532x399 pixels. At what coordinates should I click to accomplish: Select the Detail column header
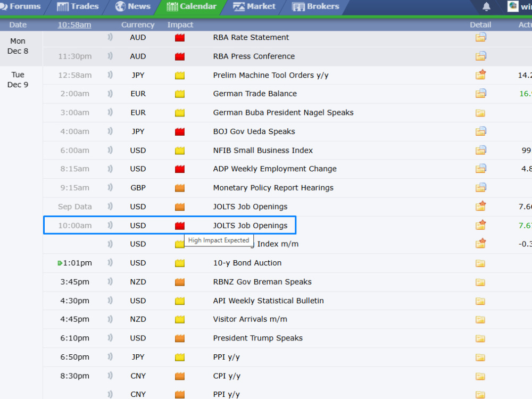pos(480,25)
